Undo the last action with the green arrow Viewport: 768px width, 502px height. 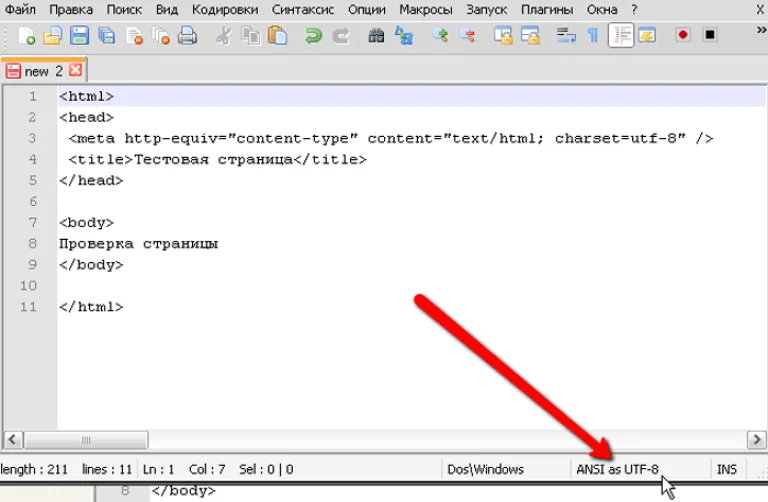click(x=313, y=36)
